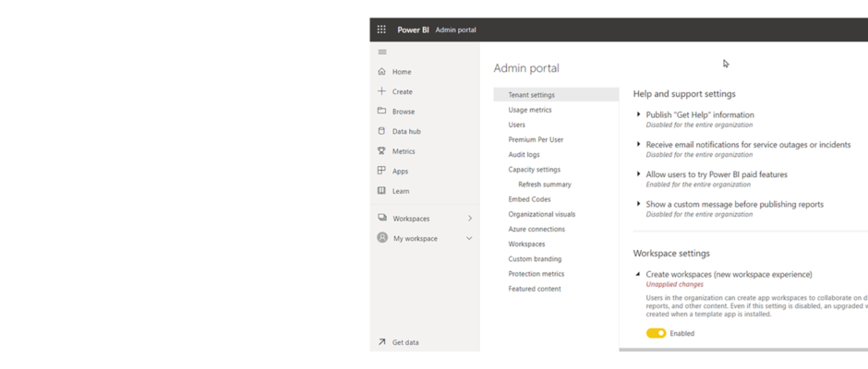Image resolution: width=868 pixels, height=369 pixels.
Task: Open Premium Per User page
Action: coord(536,139)
